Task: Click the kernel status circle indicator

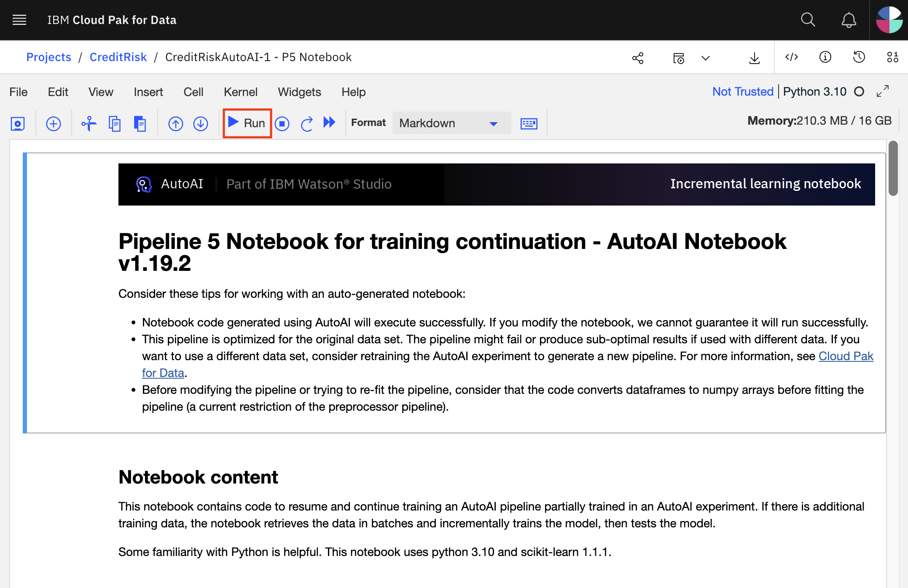Action: tap(859, 91)
